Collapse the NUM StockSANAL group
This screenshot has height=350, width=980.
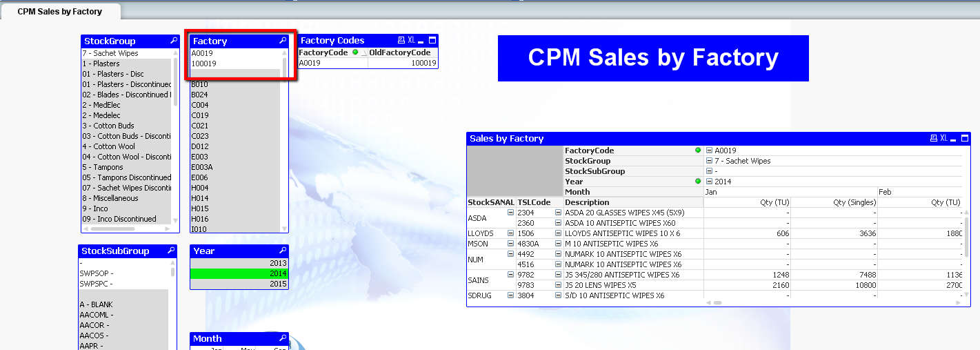point(510,254)
